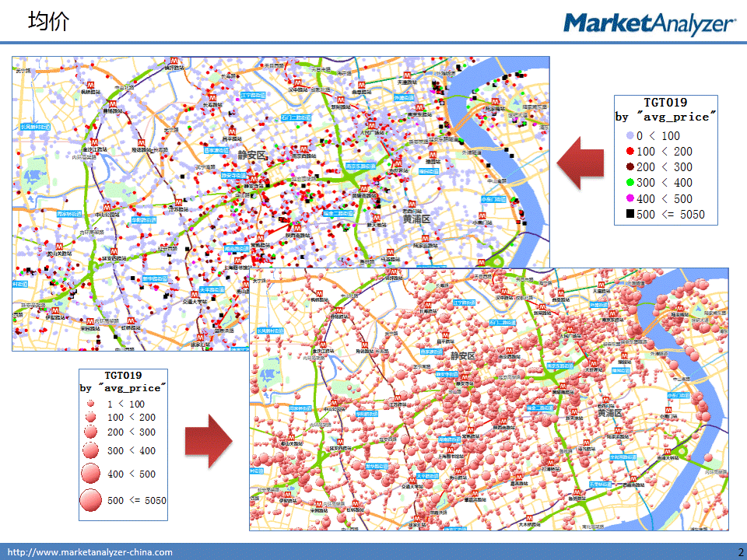Image resolution: width=747 pixels, height=560 pixels.
Task: Open the marketanalyzer-china.com footer link
Action: pyautogui.click(x=90, y=552)
